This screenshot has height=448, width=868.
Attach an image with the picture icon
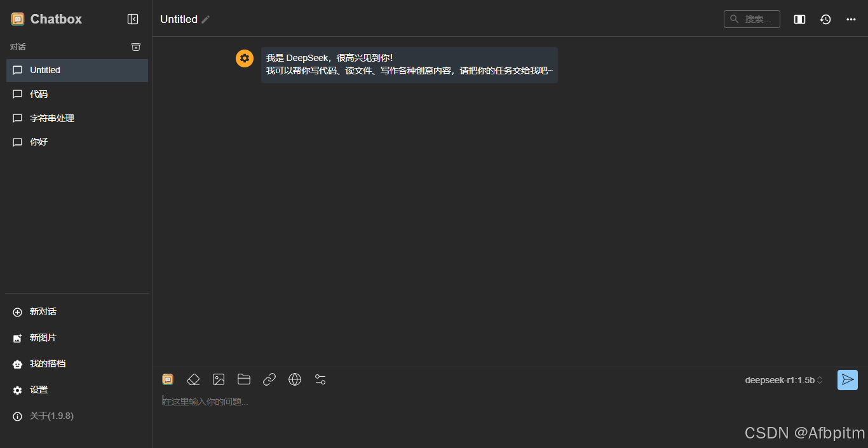pyautogui.click(x=219, y=379)
